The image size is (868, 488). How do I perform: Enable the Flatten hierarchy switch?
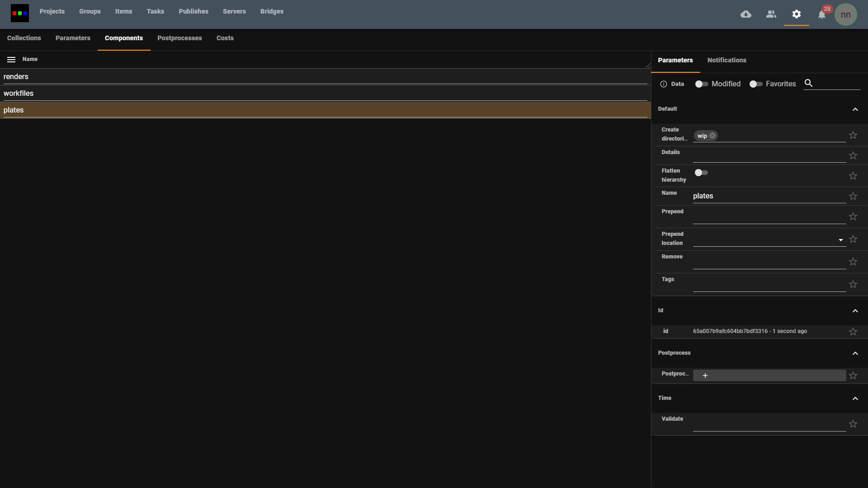point(701,173)
